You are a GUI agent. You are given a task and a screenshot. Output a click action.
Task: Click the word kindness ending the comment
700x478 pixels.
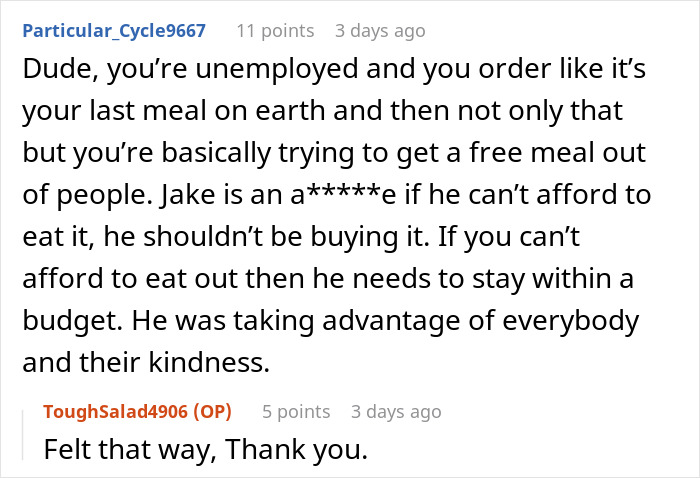tap(209, 362)
